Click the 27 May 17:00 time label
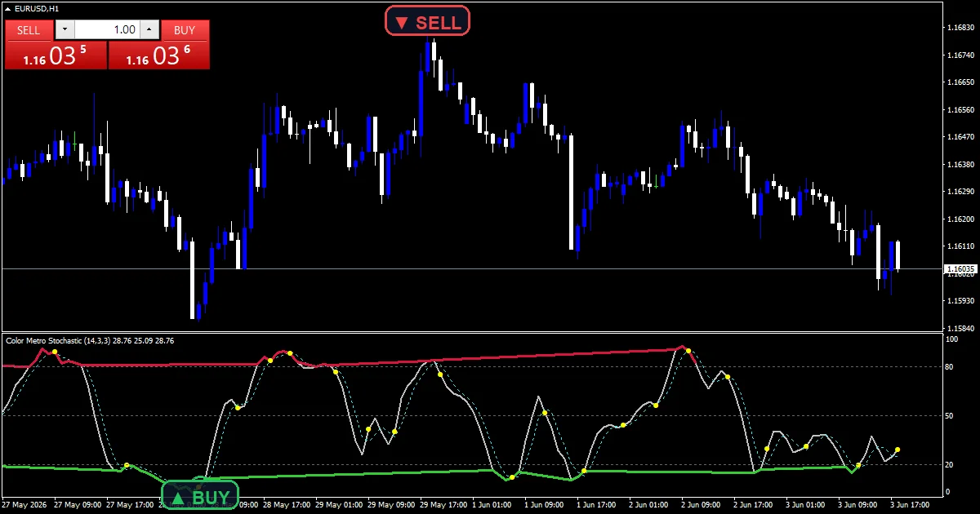The width and height of the screenshot is (980, 514). pos(130,505)
